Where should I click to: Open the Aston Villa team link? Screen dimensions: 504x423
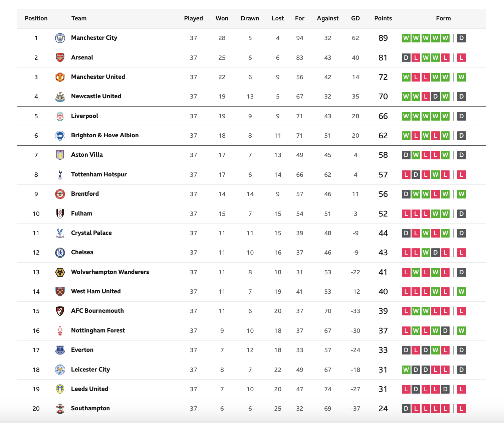pos(87,155)
